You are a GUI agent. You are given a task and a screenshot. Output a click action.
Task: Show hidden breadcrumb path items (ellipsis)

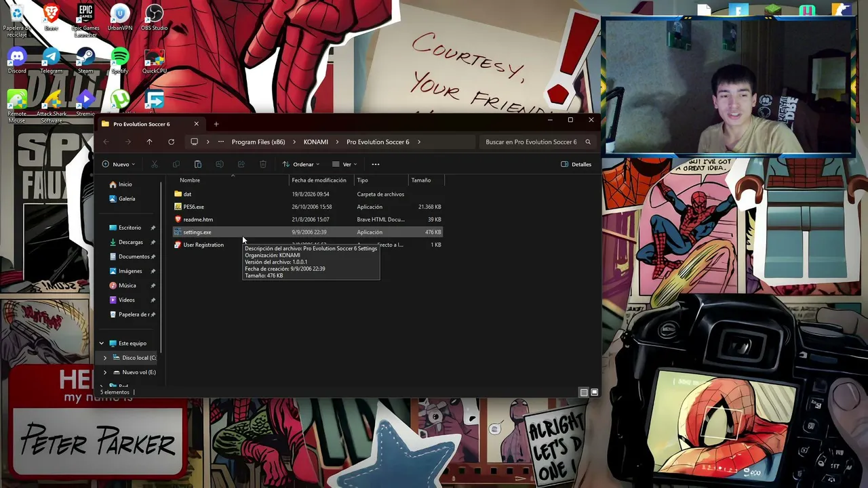[x=220, y=142]
